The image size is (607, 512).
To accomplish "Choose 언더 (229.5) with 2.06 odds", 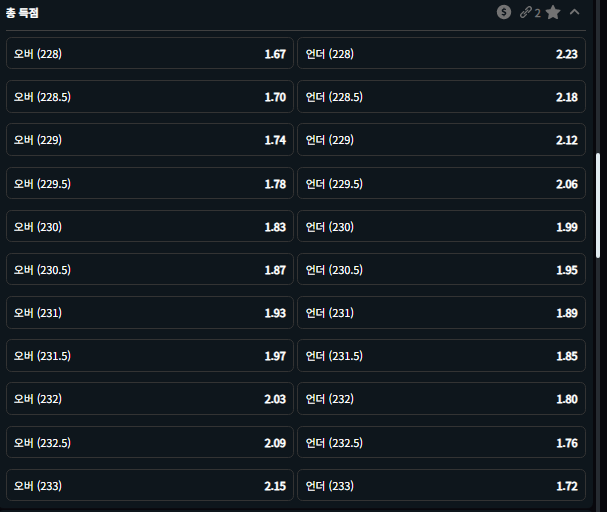I will (x=441, y=184).
